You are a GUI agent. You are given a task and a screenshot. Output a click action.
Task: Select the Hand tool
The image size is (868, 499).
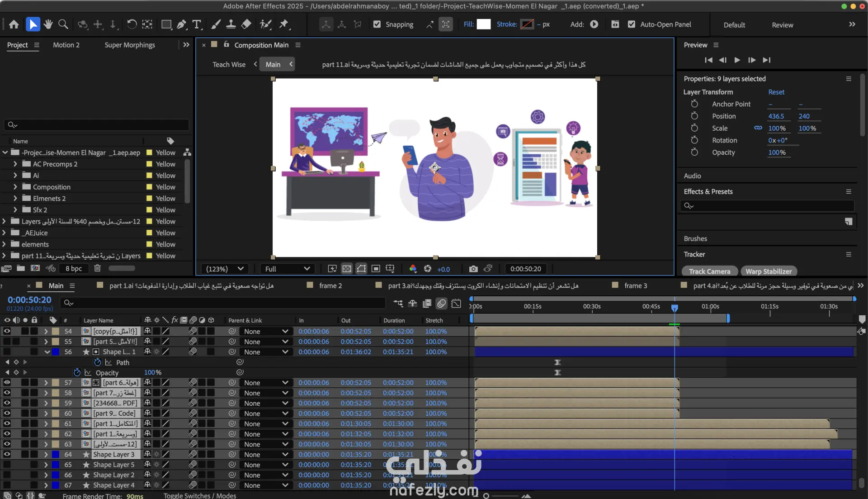point(48,24)
